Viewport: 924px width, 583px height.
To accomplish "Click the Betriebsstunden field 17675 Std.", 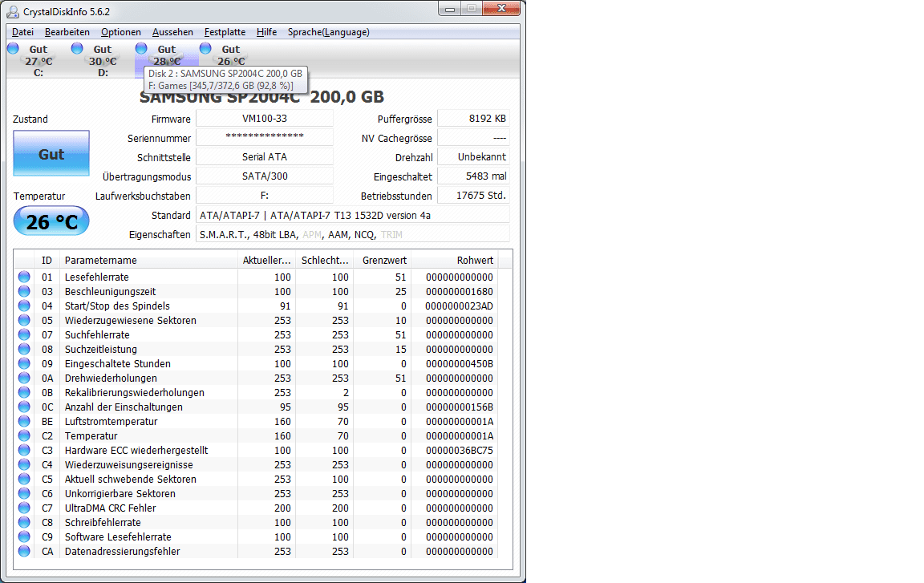I will 474,196.
